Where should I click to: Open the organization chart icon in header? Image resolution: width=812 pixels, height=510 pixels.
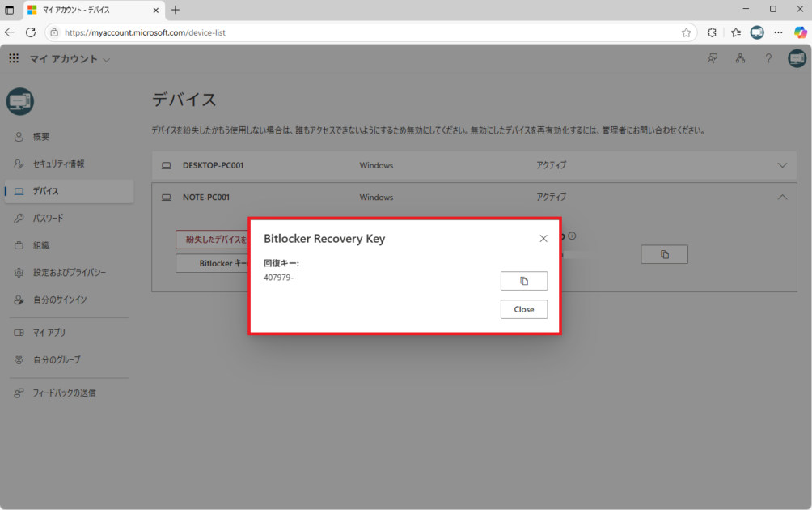tap(741, 58)
